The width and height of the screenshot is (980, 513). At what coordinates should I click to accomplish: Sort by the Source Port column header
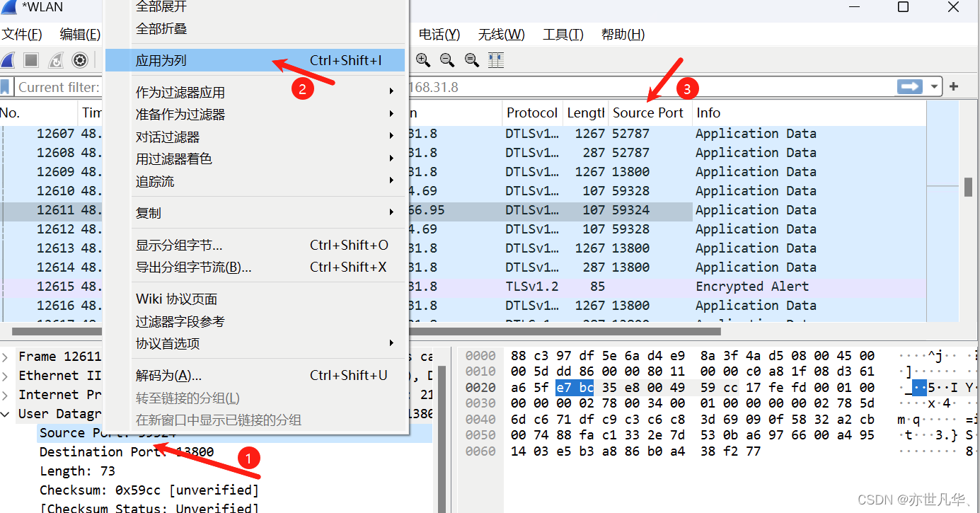click(x=650, y=113)
